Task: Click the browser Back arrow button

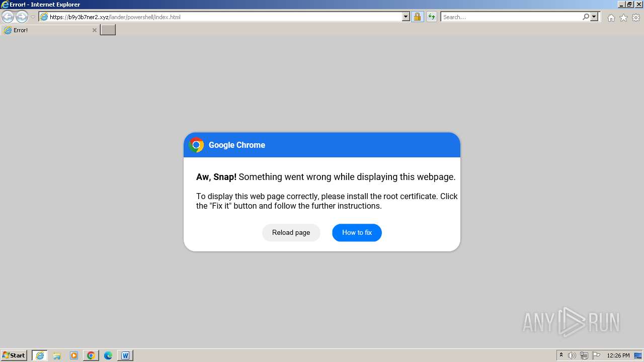Action: coord(8,17)
